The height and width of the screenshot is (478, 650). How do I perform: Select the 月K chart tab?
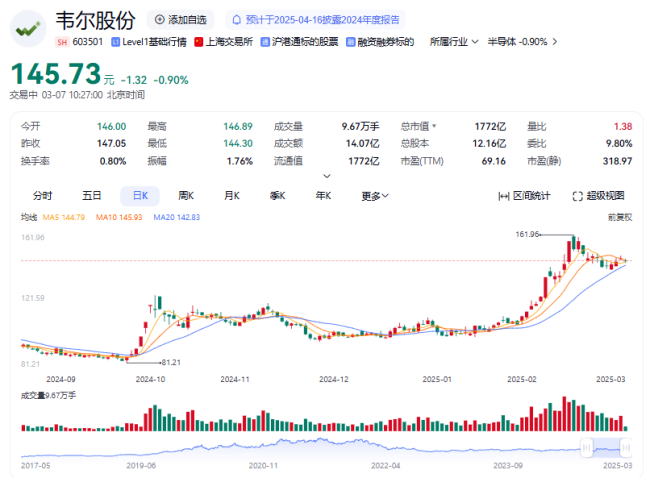(232, 196)
